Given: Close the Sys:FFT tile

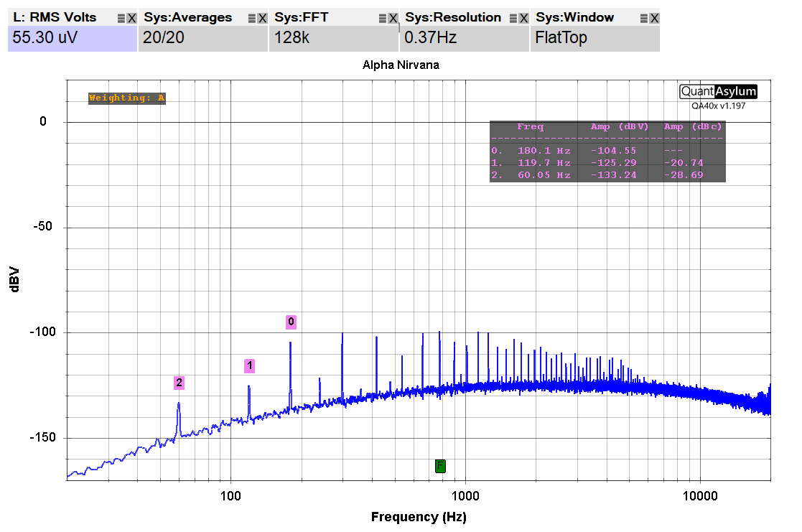Looking at the screenshot, I should coord(393,19).
